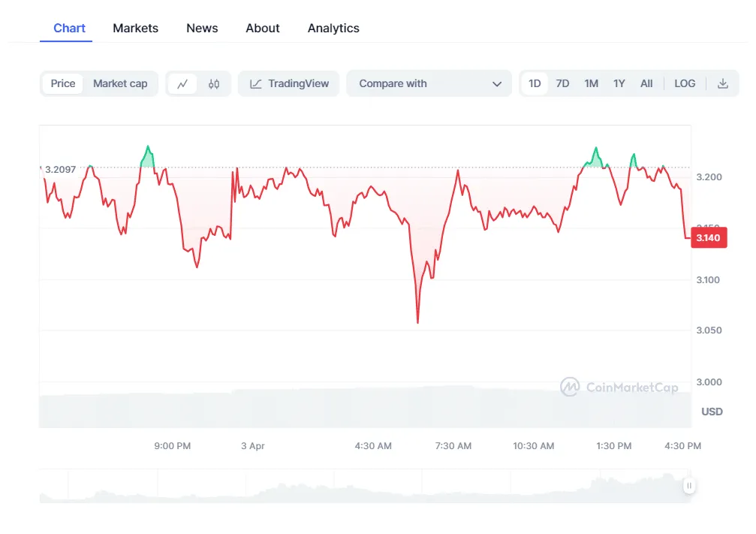Grab the range slider pause handle
Image resolution: width=756 pixels, height=534 pixels.
(x=688, y=486)
